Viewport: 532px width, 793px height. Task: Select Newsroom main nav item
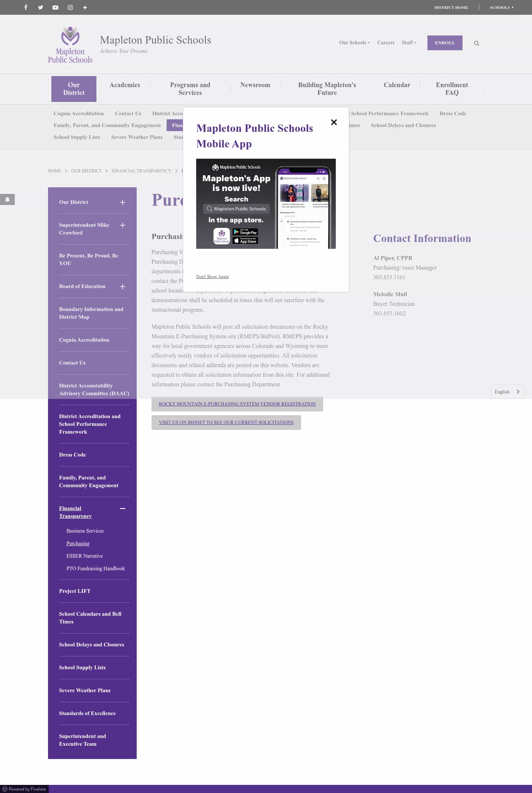[x=255, y=85]
